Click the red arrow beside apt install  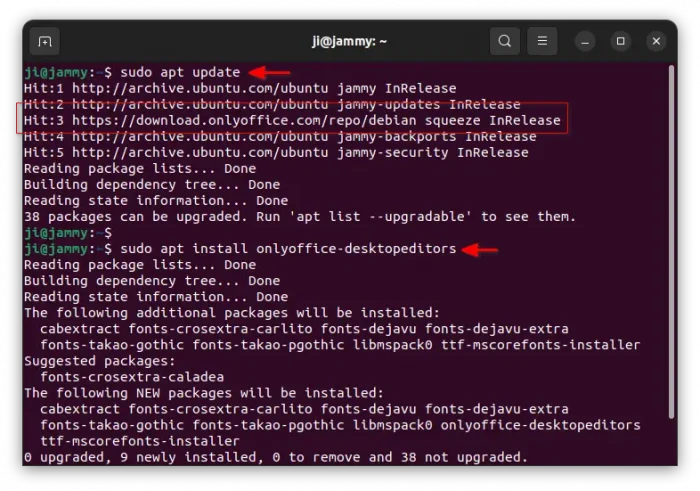coord(480,249)
